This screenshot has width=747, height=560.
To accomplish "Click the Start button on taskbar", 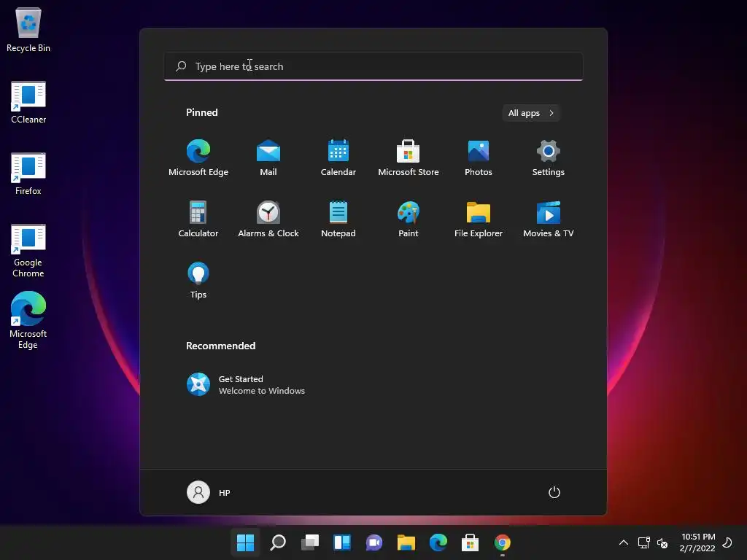I will tap(245, 542).
